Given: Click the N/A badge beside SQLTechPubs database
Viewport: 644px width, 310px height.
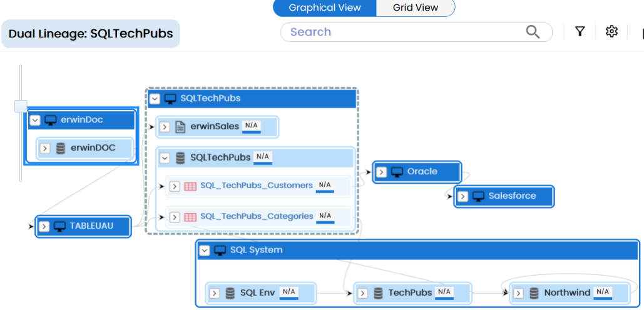Looking at the screenshot, I should point(263,157).
